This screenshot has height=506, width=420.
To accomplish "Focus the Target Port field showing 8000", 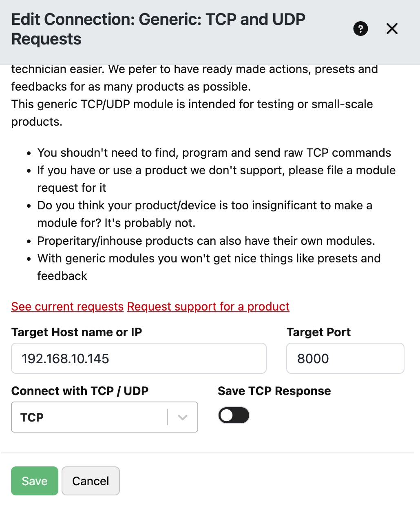I will [345, 358].
